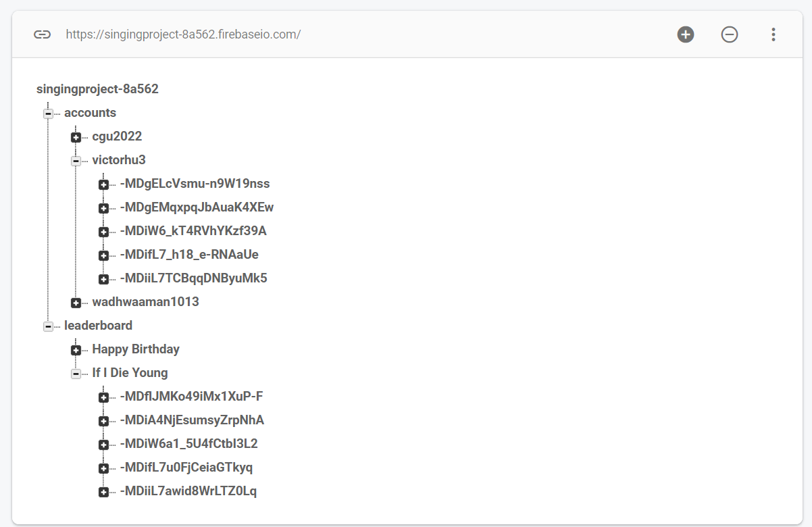
Task: Expand the -MDifL7u0FjCeiaGTkyq entry
Action: [103, 468]
